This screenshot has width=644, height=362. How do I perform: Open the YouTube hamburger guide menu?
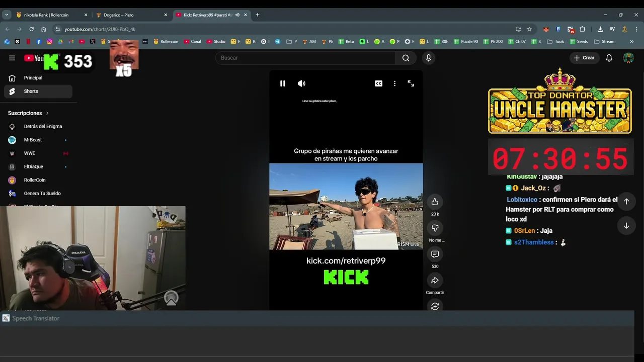click(x=12, y=58)
